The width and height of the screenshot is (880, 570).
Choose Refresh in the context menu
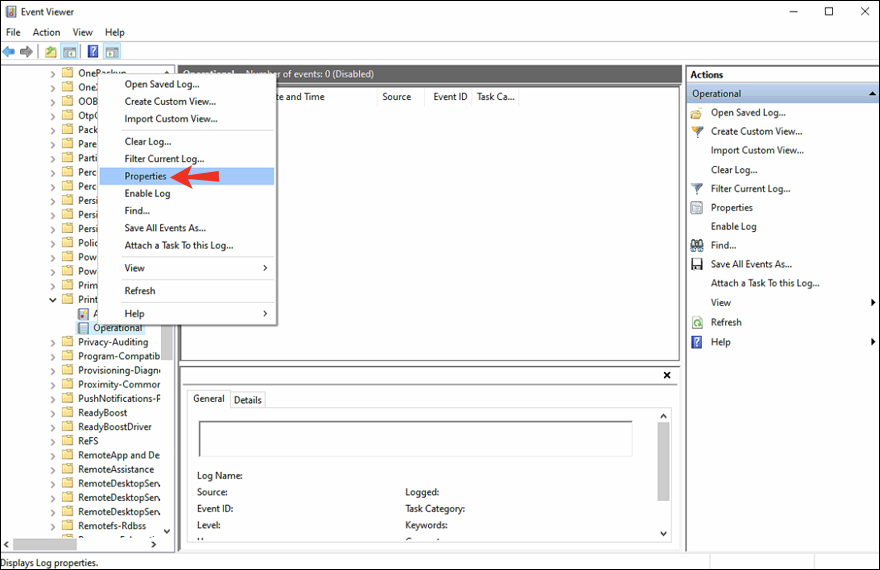187,291
